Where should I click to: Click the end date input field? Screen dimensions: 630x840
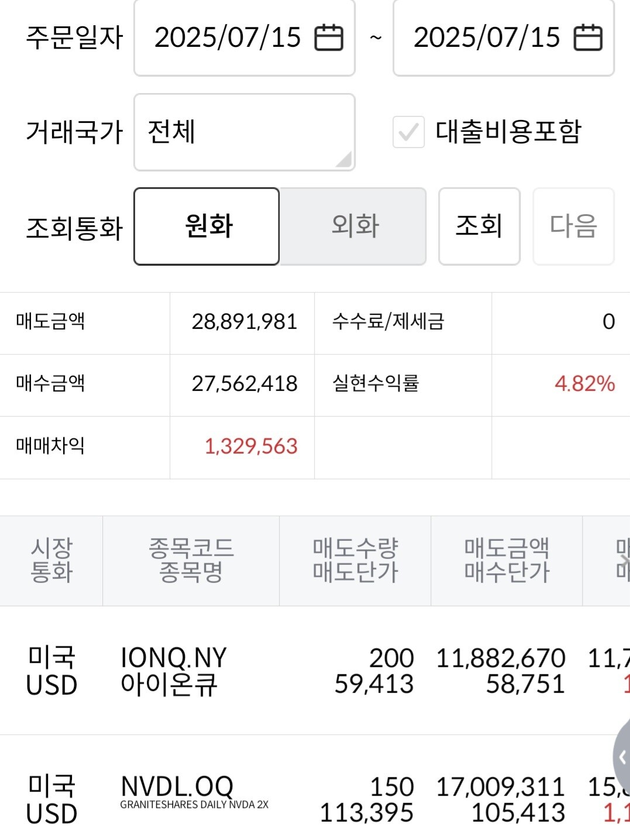click(487, 38)
